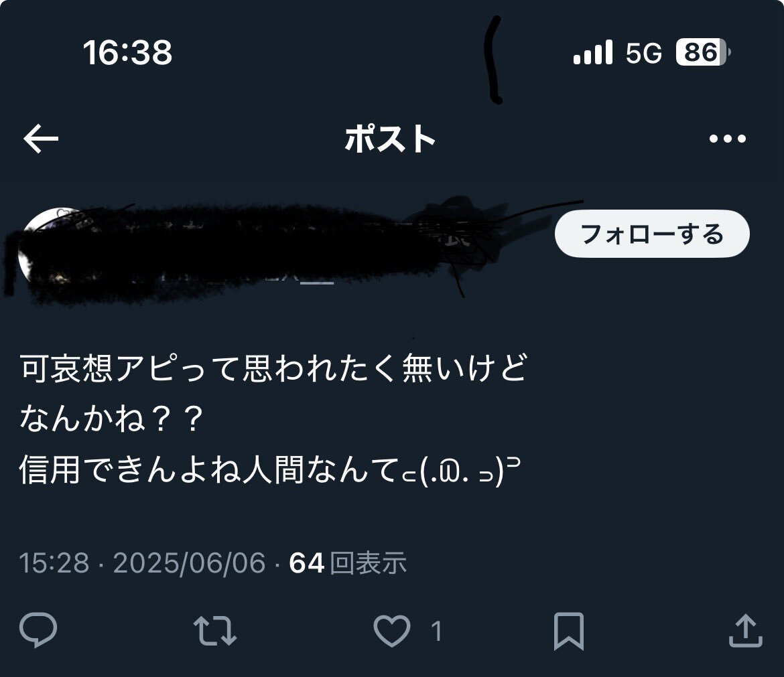Tap the 16:38 status bar clock

click(x=128, y=52)
